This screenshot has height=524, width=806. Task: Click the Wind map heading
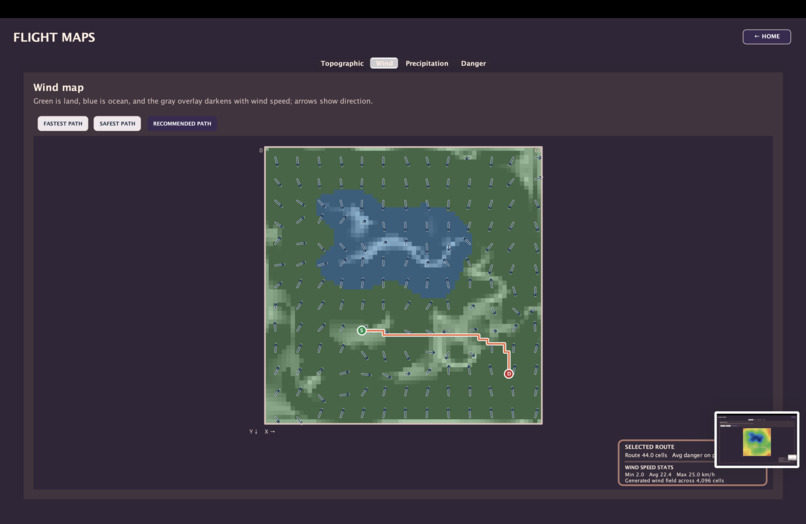click(59, 87)
